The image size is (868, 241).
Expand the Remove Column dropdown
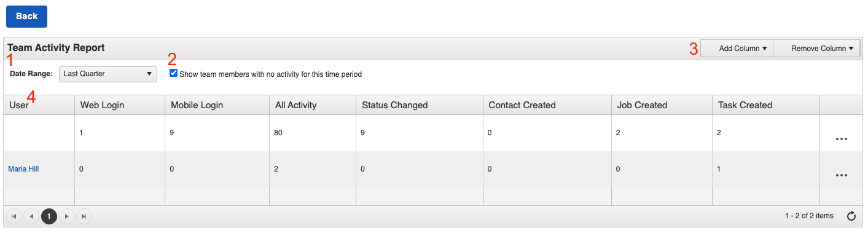coord(816,49)
